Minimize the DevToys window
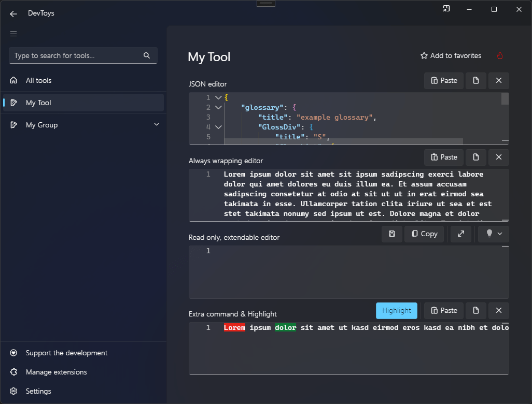The height and width of the screenshot is (404, 532). coord(469,9)
